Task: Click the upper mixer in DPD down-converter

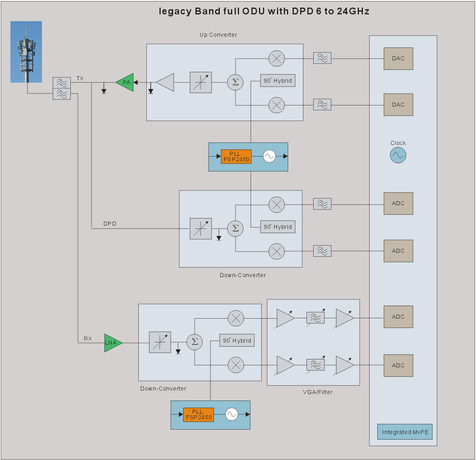Action: 277,205
